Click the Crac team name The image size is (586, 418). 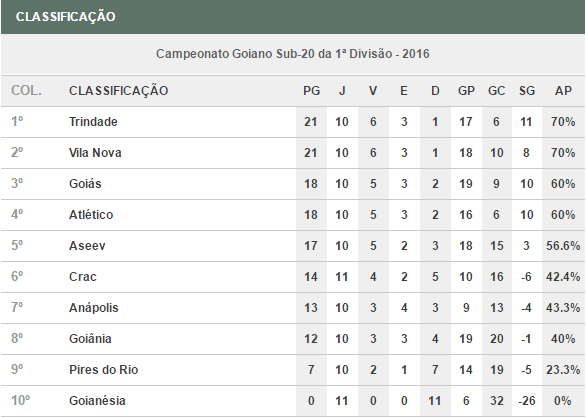tap(83, 277)
